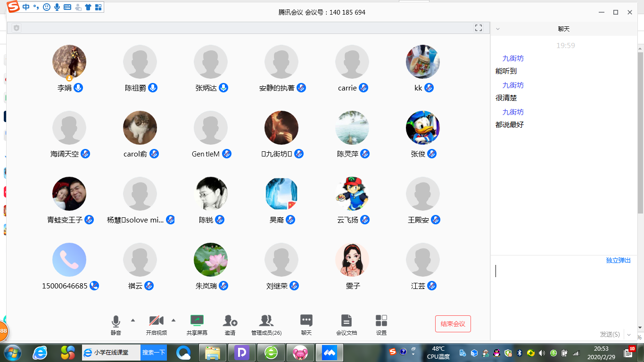Open meeting documents (会议文档)
This screenshot has height=362, width=644.
click(x=347, y=321)
